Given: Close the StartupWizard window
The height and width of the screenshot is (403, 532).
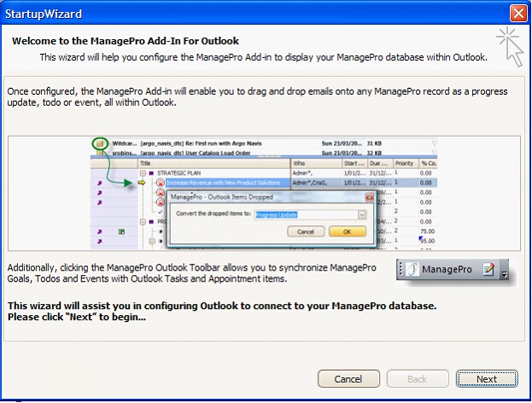Looking at the screenshot, I should coord(518,14).
